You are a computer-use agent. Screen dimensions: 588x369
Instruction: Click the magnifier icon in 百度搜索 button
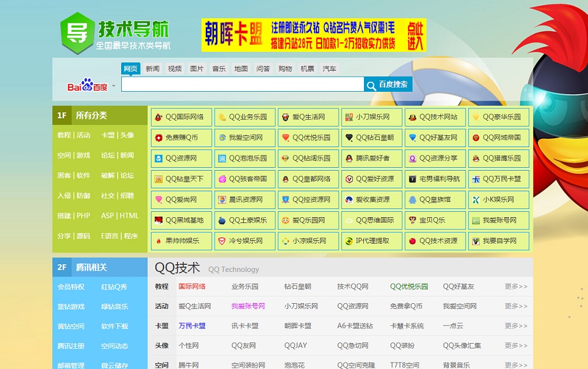point(371,85)
